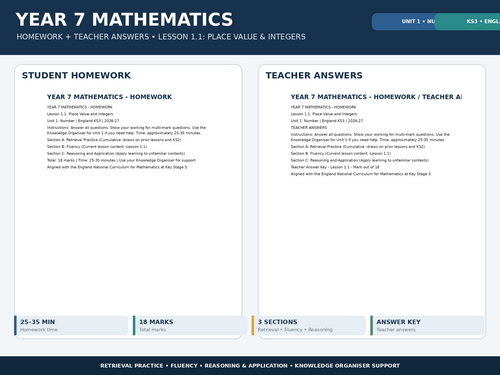The height and width of the screenshot is (375, 500).
Task: Click 'Aligned with the England National Curriculum' in Teacher panel
Action: point(361,174)
